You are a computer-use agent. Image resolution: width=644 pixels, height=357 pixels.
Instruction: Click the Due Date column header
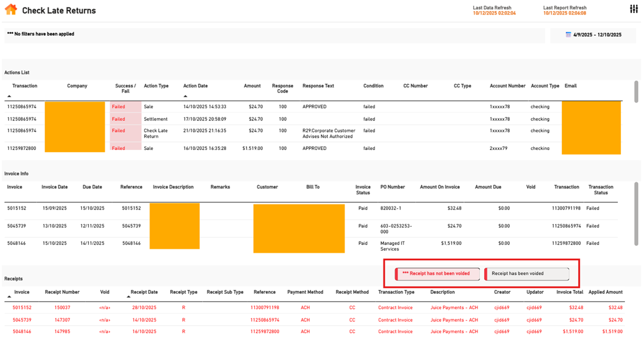(93, 187)
